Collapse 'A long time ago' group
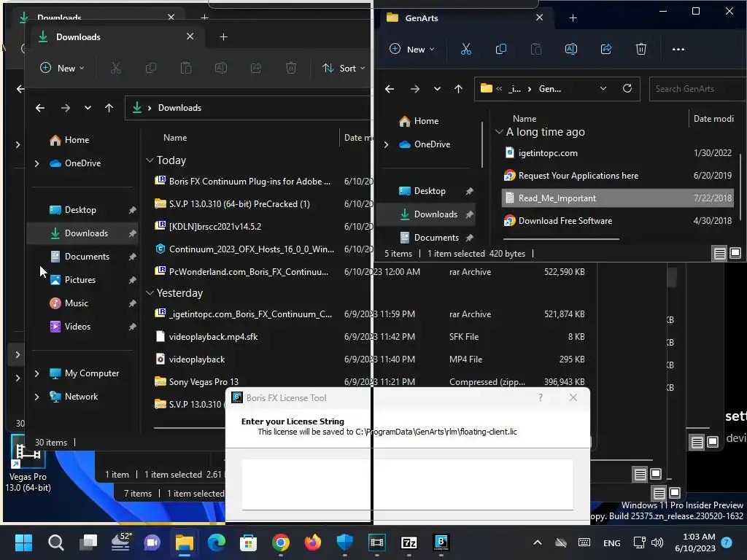 tap(499, 132)
